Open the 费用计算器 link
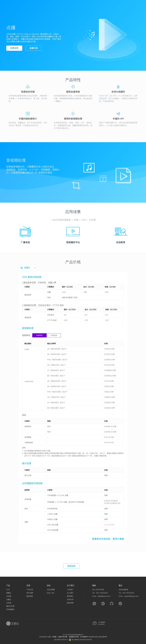The width and height of the screenshot is (146, 644). 118,539
